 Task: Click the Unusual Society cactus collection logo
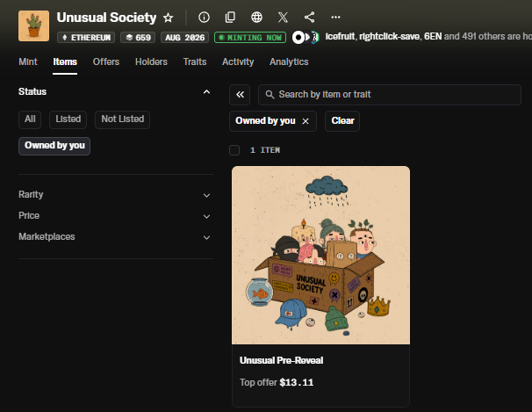pyautogui.click(x=33, y=25)
